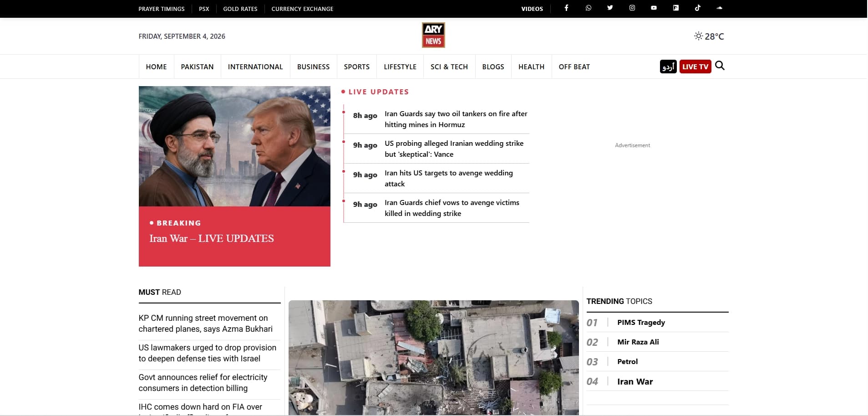Open the Instagram icon

pyautogui.click(x=632, y=8)
